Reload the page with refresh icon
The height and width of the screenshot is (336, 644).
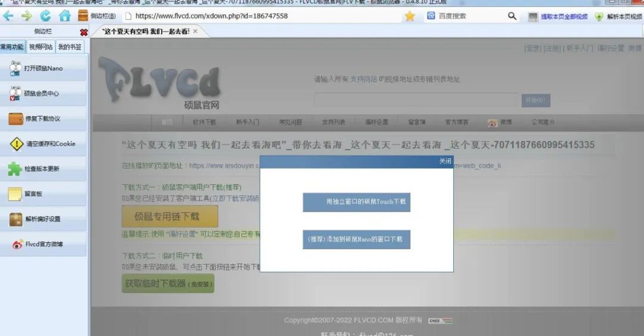[45, 16]
